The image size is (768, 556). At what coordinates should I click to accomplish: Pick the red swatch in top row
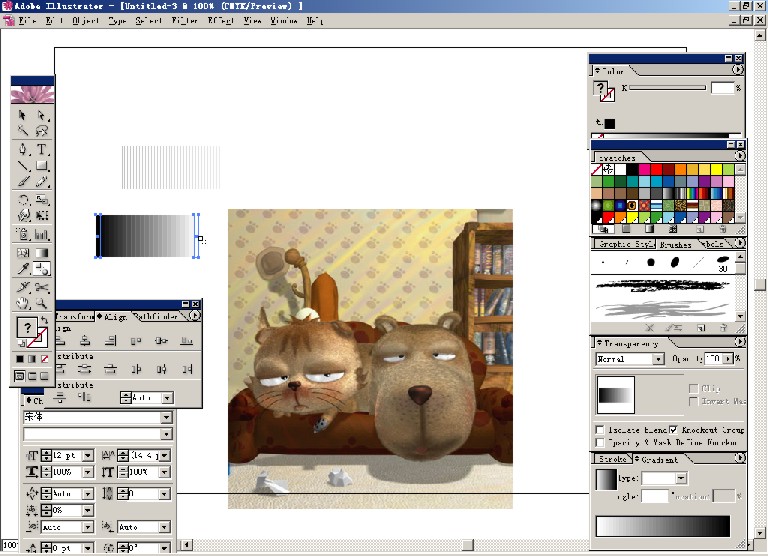coord(656,169)
